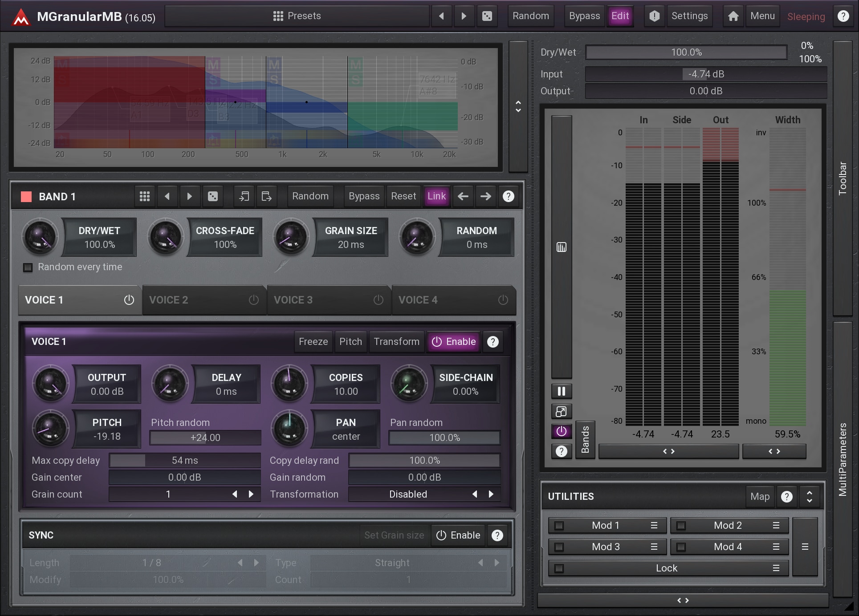Open the utilities side menu icon
The image size is (859, 616).
(x=805, y=547)
